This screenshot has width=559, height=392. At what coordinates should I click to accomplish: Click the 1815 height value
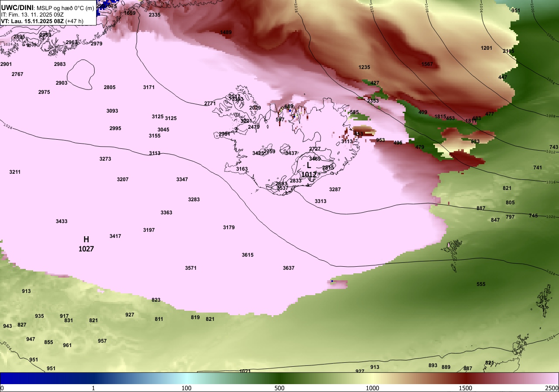pos(441,117)
